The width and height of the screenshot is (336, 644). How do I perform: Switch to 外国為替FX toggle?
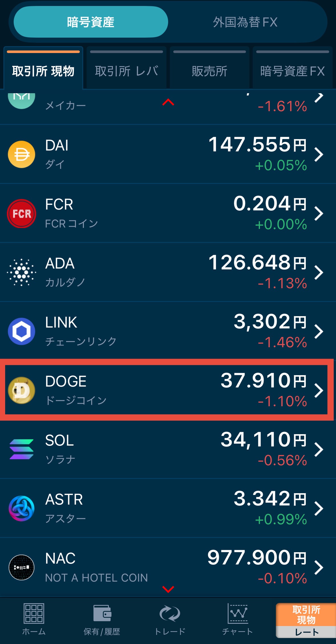pos(245,22)
